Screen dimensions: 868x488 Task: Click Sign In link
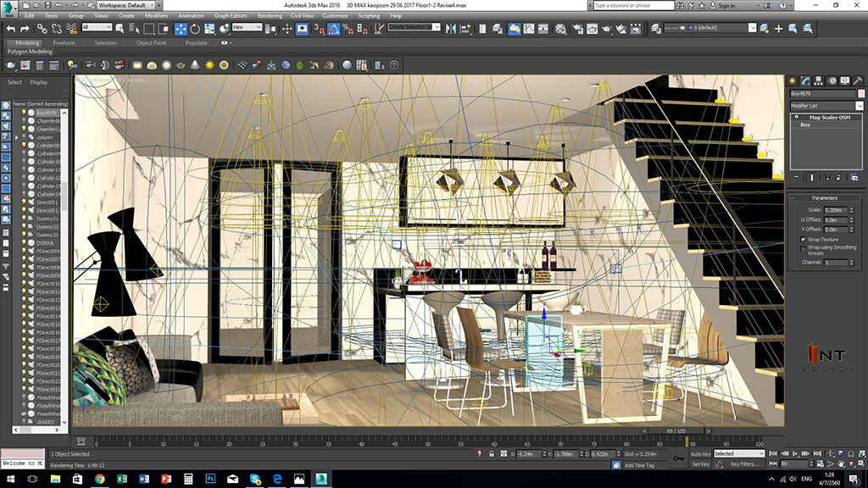pyautogui.click(x=726, y=6)
